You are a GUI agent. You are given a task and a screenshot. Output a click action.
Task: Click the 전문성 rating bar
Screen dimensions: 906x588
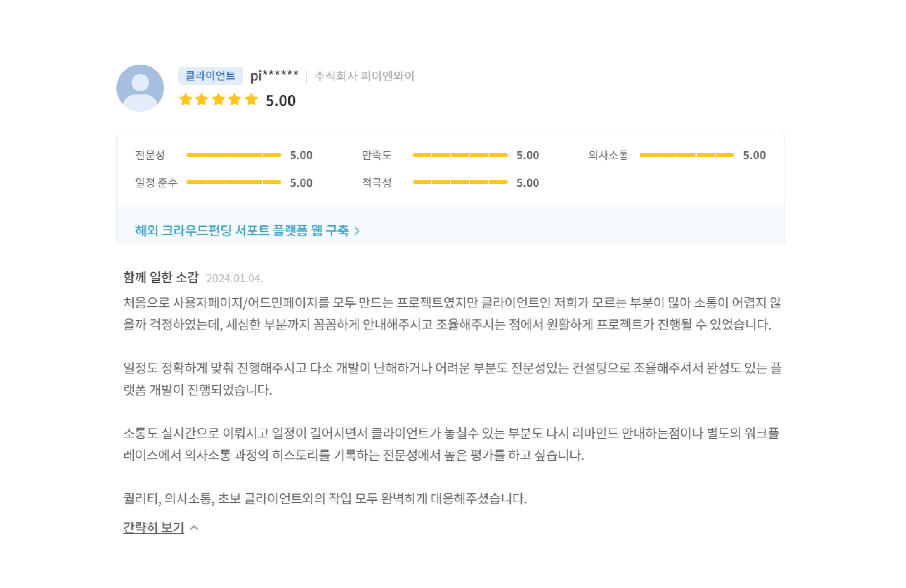coord(234,155)
